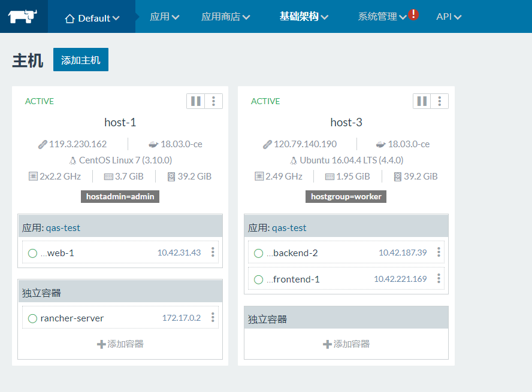Open the ...web-1 container
532x392 pixels.
click(58, 253)
